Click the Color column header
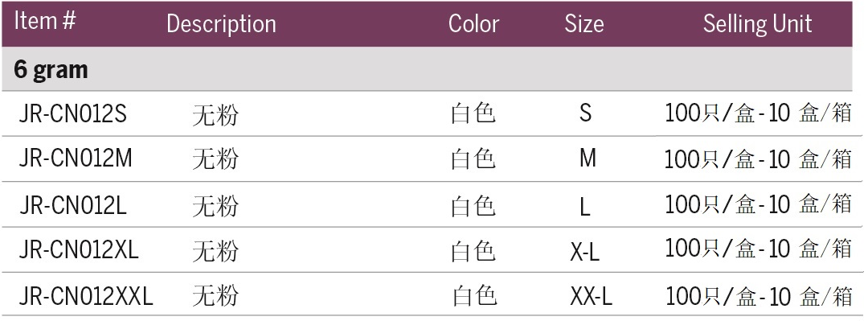 pos(474,24)
